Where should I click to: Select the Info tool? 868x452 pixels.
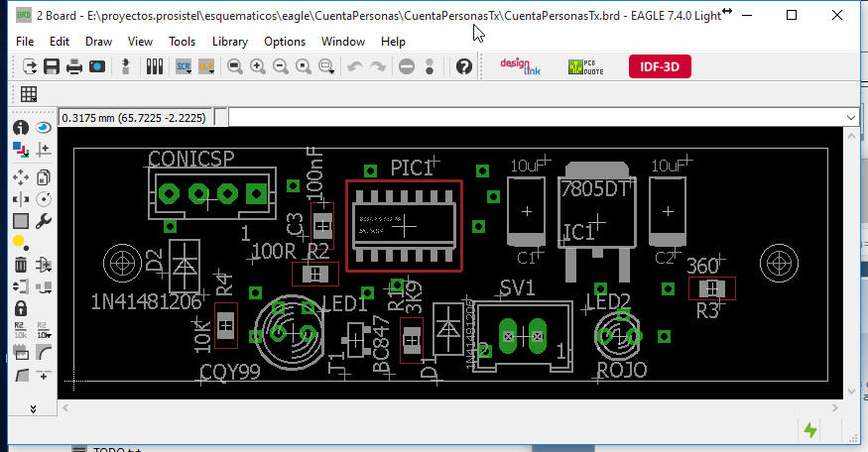point(21,128)
